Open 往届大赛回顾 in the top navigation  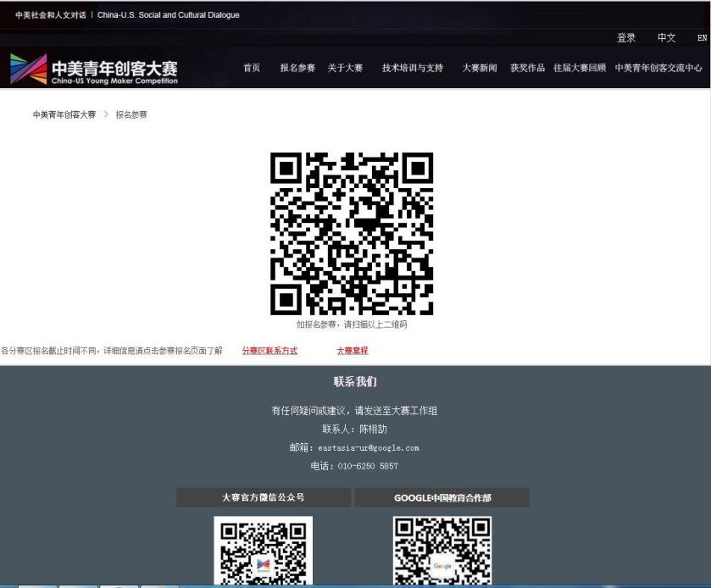580,68
